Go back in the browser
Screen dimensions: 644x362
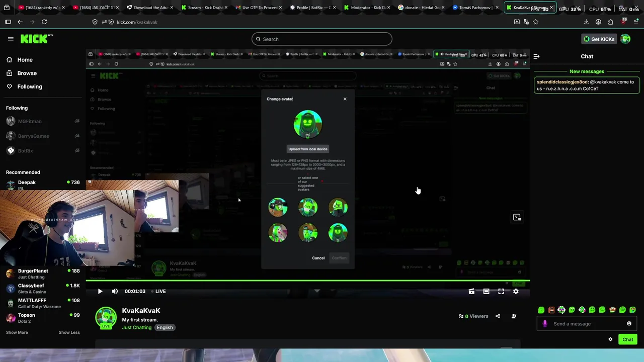point(20,22)
